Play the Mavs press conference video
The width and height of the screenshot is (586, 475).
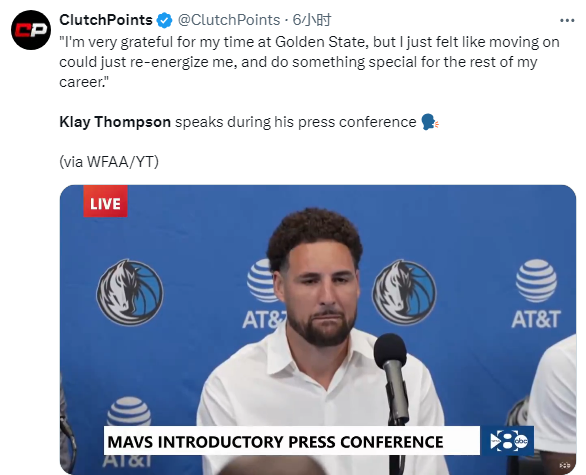pyautogui.click(x=318, y=330)
